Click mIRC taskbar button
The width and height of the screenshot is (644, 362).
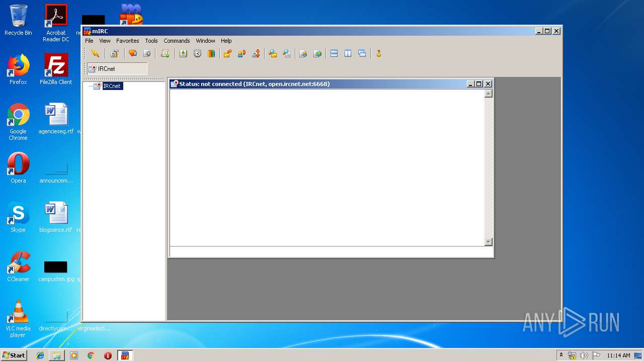tap(125, 355)
